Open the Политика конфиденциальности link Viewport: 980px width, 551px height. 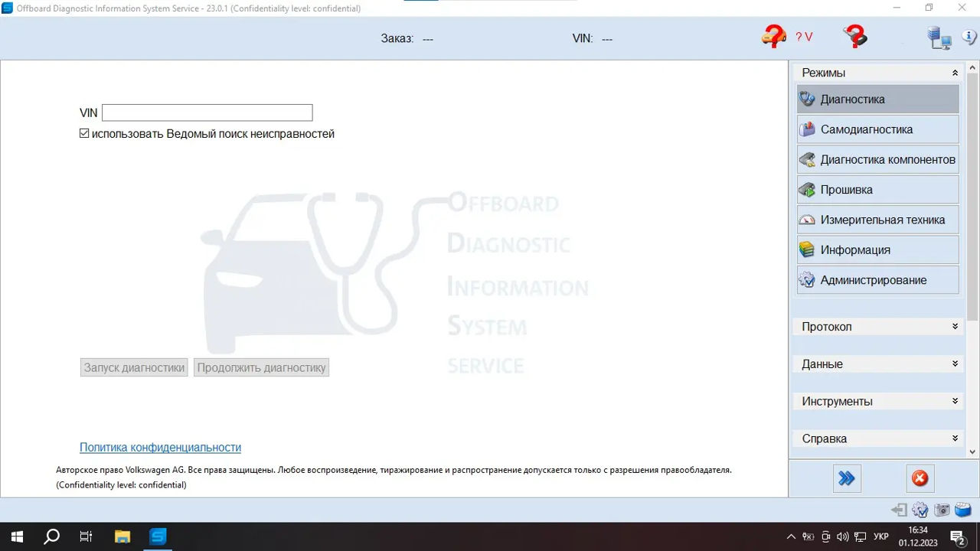[x=160, y=448]
